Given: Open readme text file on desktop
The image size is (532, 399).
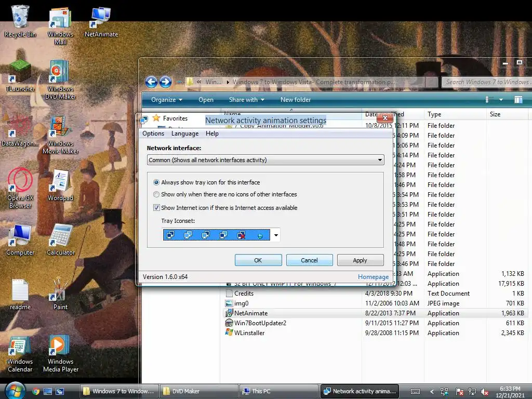Looking at the screenshot, I should (x=20, y=294).
